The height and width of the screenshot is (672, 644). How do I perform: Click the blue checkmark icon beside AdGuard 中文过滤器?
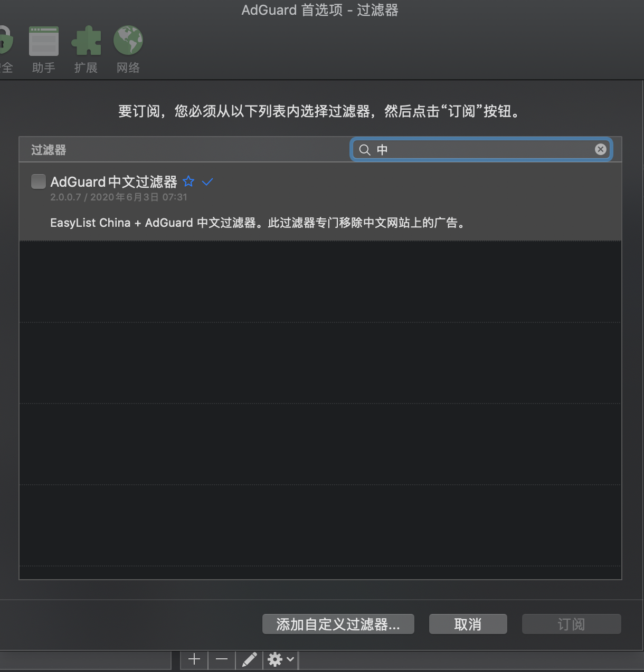[207, 181]
